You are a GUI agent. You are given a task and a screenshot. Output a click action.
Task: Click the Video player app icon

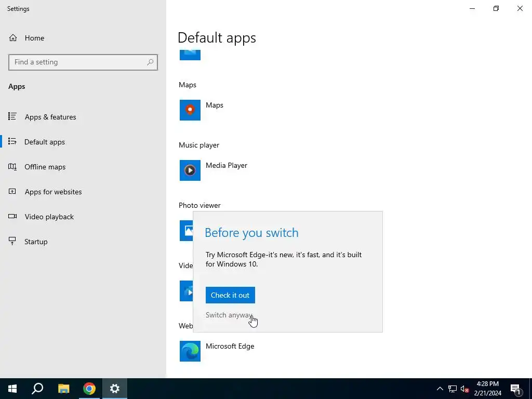(x=187, y=291)
